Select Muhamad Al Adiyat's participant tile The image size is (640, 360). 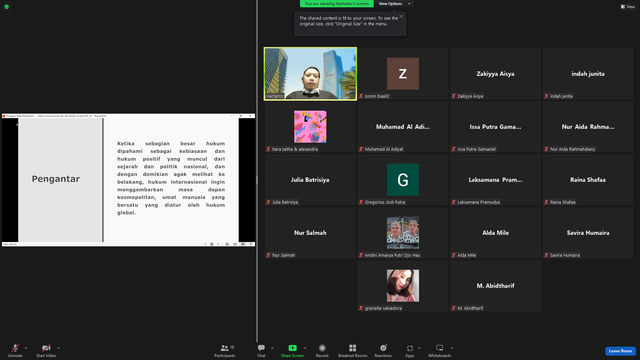coord(403,127)
